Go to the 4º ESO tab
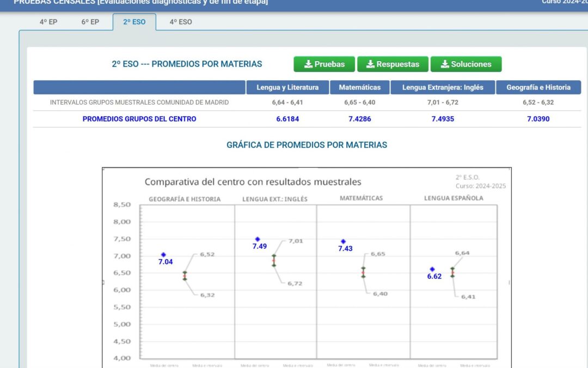 pos(181,22)
